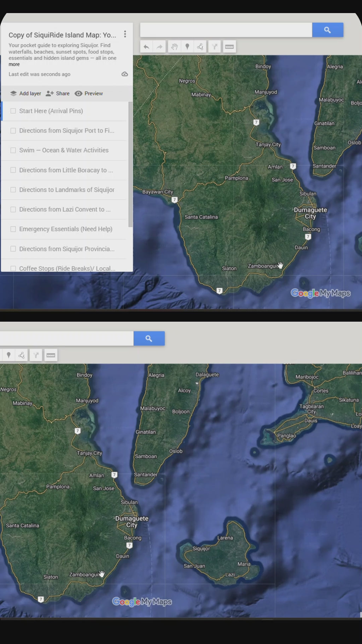Click 'Dumaguete City' label on top map
This screenshot has height=644, width=362.
coord(310,213)
